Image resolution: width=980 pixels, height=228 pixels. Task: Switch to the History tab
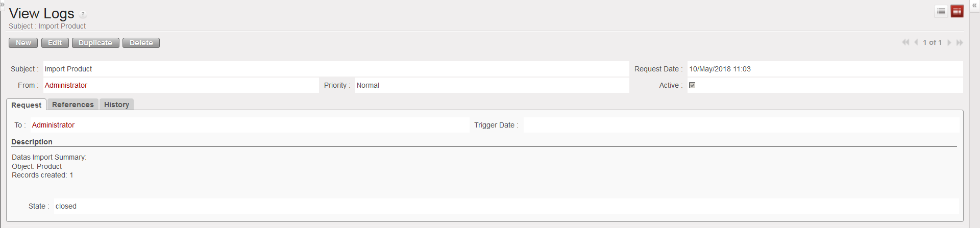click(x=116, y=105)
